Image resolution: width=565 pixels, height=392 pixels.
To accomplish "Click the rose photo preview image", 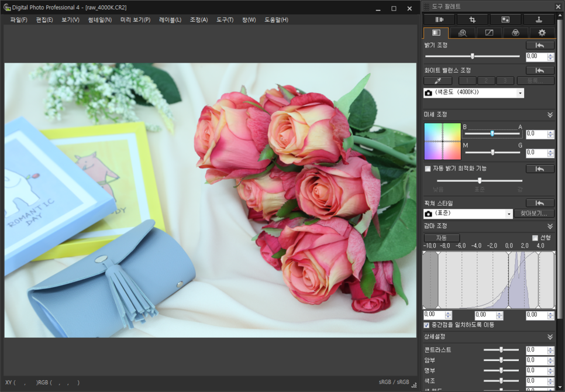I will point(211,200).
